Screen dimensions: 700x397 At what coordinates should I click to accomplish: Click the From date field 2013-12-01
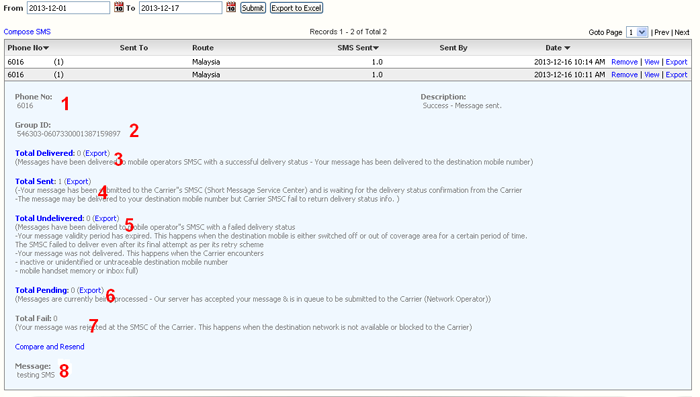[x=68, y=8]
